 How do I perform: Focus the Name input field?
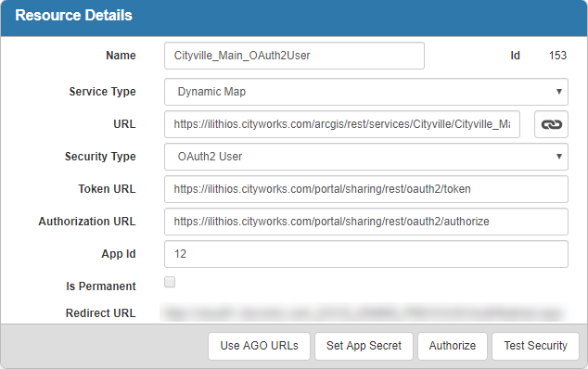point(294,56)
